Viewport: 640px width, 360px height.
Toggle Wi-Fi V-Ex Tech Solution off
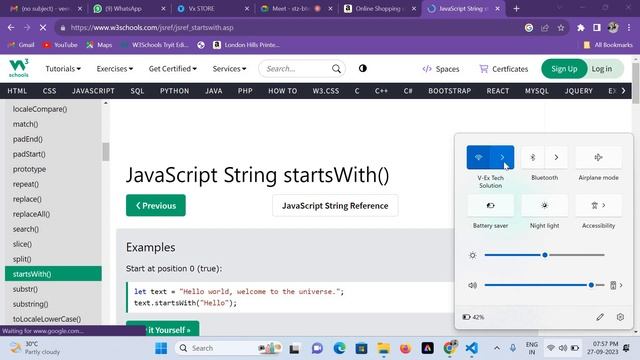click(478, 157)
